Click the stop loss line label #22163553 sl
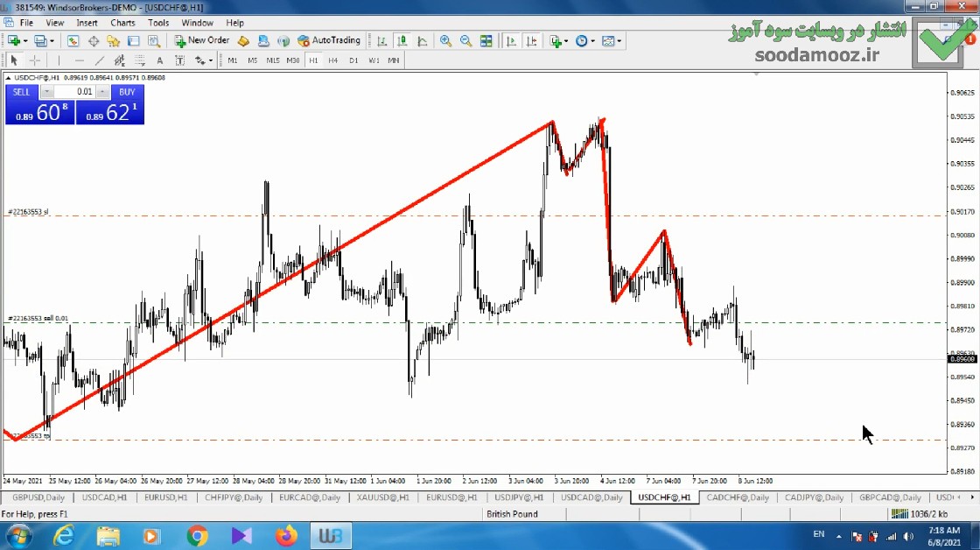 pos(28,211)
